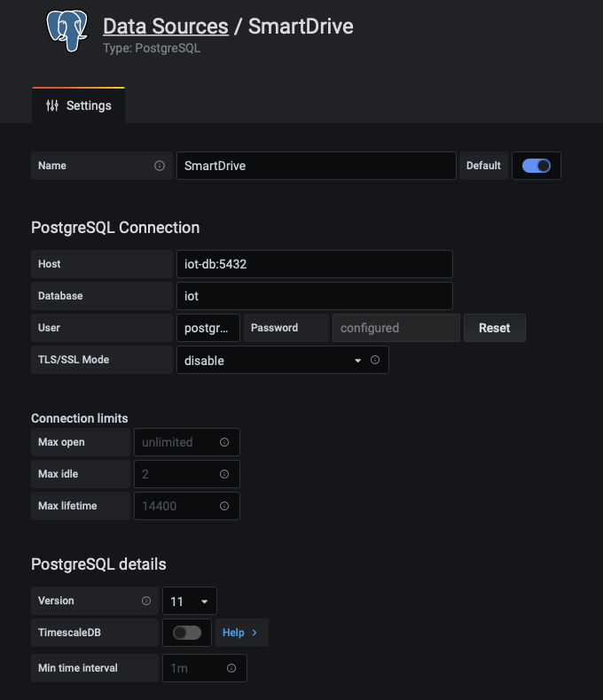Open the TLS/SSL Mode dropdown
The image size is (603, 700).
click(283, 360)
